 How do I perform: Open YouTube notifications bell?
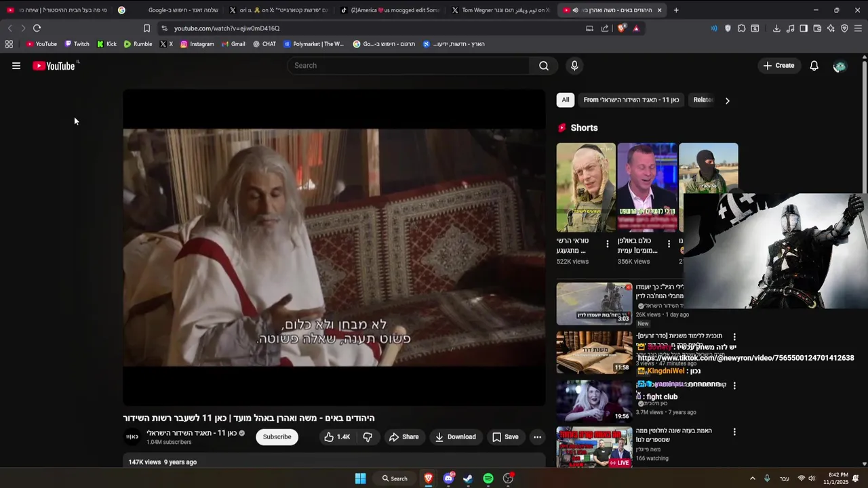pos(814,66)
